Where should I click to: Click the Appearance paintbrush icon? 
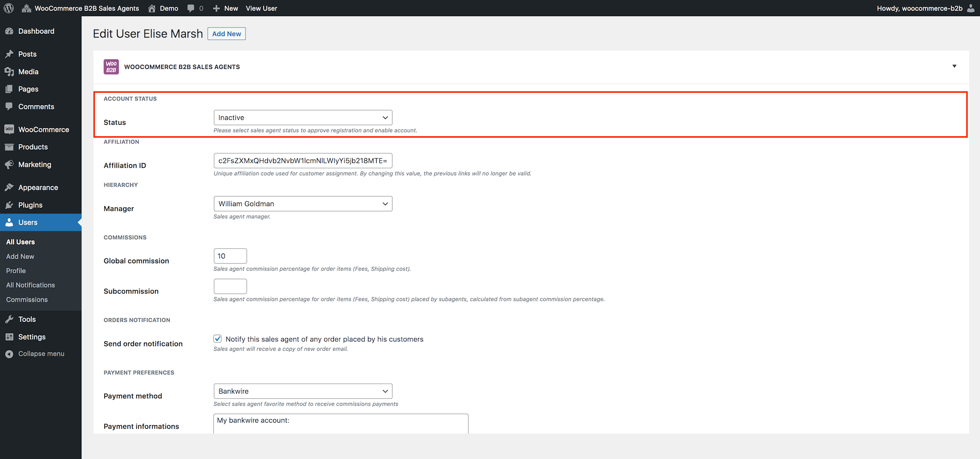click(9, 188)
